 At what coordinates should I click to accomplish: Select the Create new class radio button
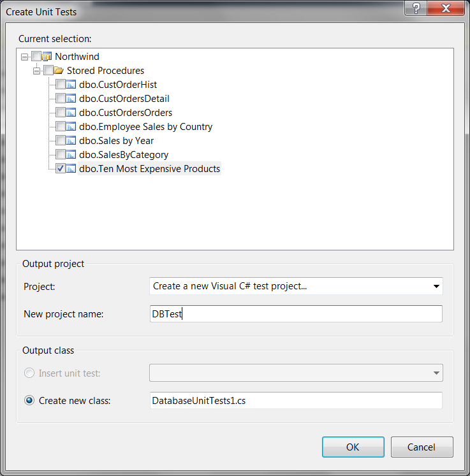(29, 400)
